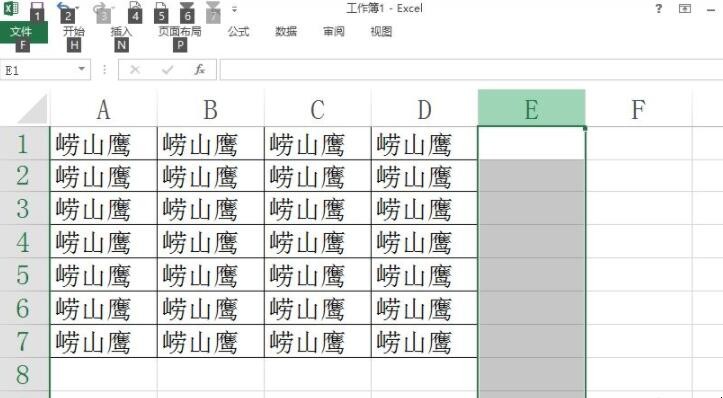Click cell B2 containing 崂山鹰

[x=211, y=176]
